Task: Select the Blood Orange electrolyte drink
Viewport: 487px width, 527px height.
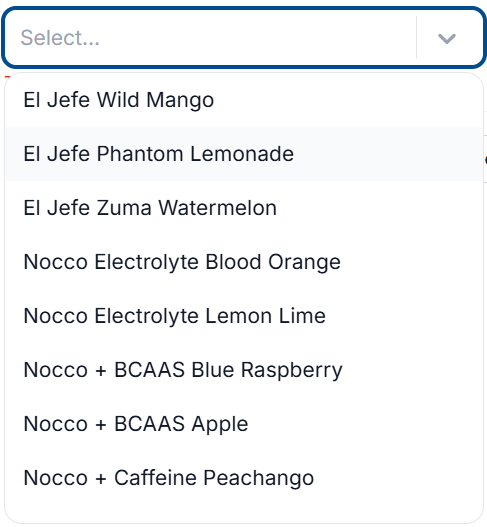Action: 244,262
